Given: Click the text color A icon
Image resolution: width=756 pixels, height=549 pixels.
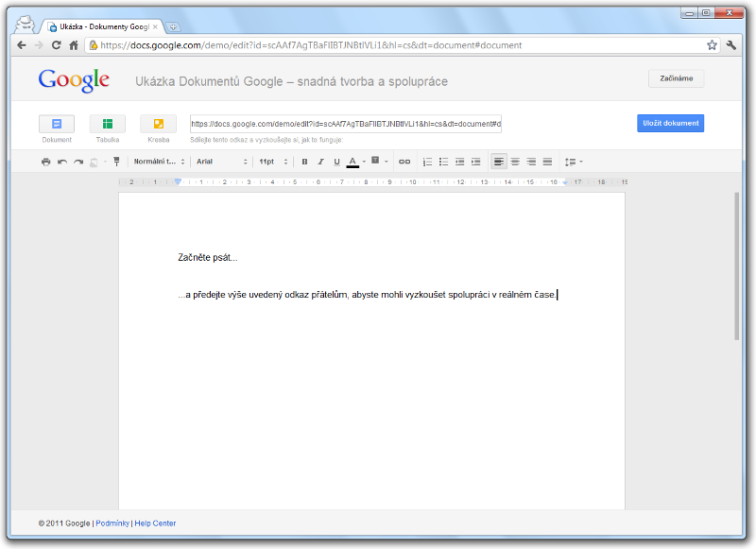Looking at the screenshot, I should point(352,162).
